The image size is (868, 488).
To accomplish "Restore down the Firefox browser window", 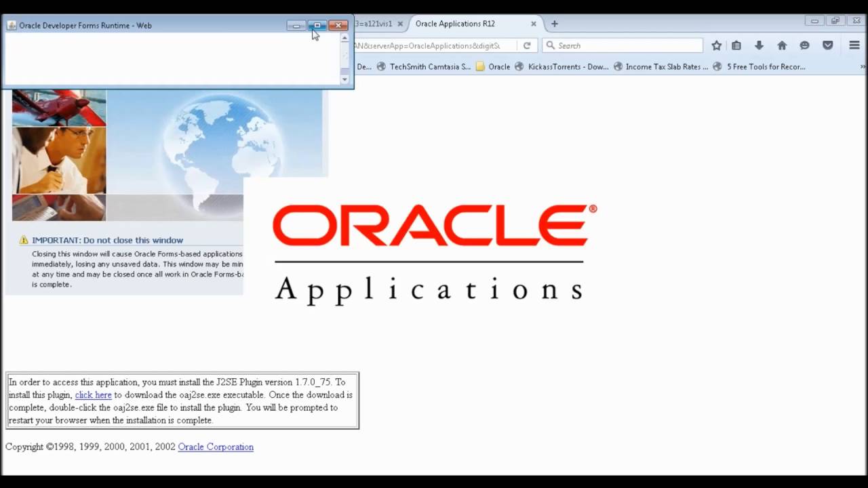I will point(835,21).
